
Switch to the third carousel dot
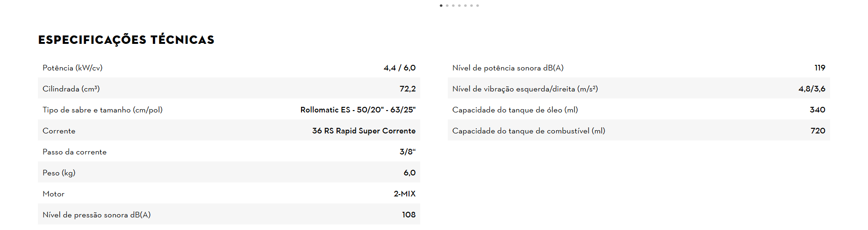click(x=453, y=6)
